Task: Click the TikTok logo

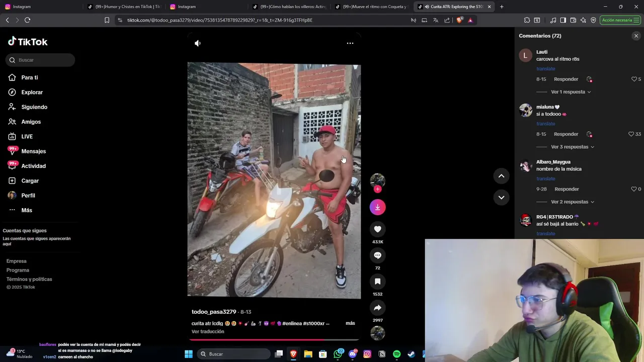Action: 28,42
